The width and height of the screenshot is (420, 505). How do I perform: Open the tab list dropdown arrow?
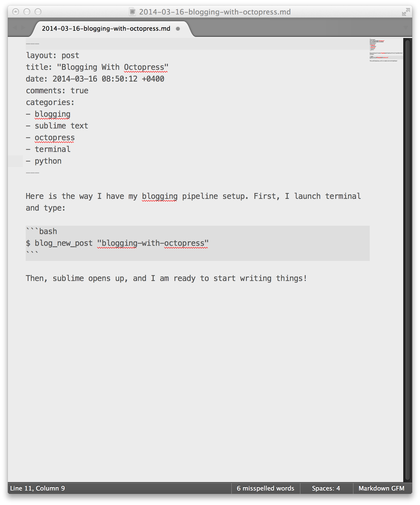[406, 28]
